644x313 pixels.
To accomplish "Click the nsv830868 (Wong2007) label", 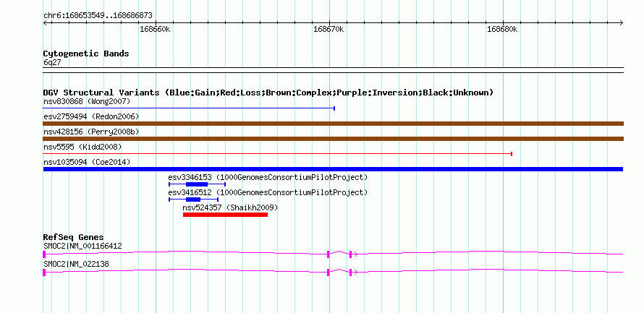I will click(87, 101).
